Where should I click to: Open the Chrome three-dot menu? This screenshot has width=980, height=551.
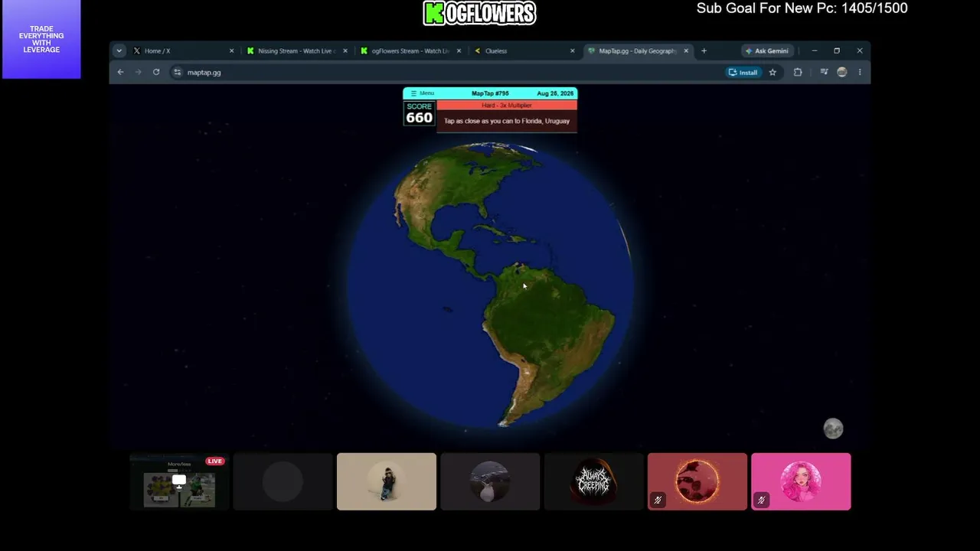pos(860,72)
